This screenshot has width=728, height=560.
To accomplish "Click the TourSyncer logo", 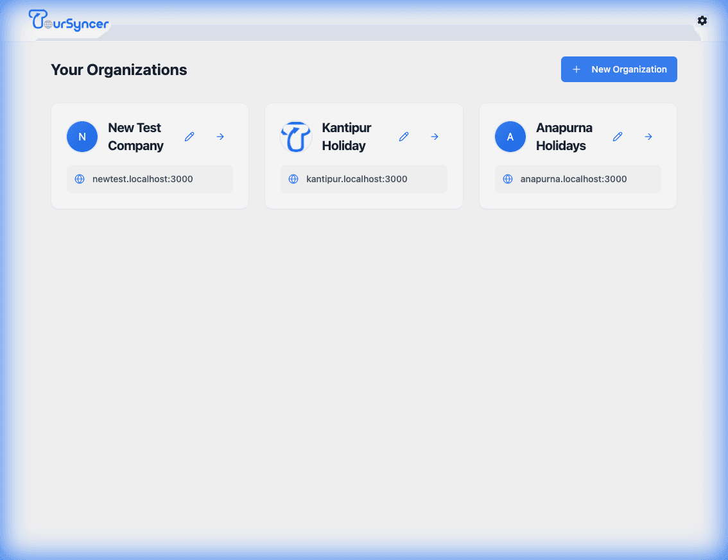I will click(68, 21).
